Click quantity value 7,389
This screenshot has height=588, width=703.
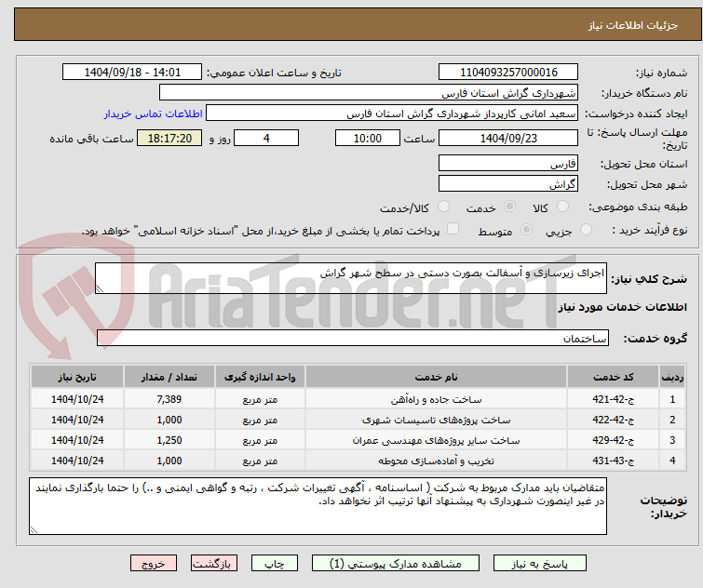point(169,399)
